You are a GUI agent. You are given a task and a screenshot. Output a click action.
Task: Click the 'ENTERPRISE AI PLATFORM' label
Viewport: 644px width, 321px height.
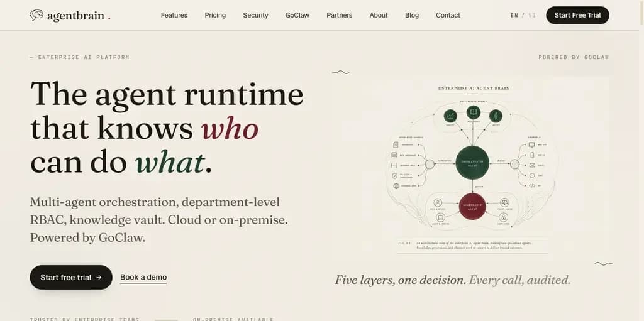pos(84,57)
